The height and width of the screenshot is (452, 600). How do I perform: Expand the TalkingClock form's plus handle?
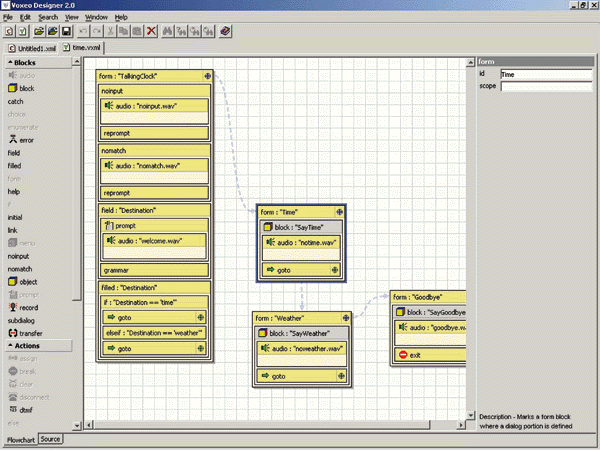(x=206, y=76)
